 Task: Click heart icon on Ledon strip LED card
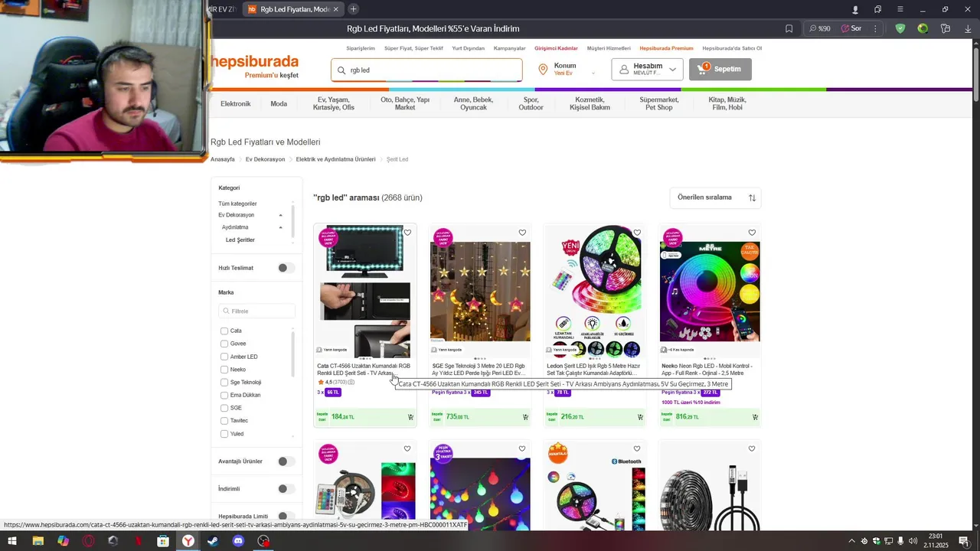[637, 233]
